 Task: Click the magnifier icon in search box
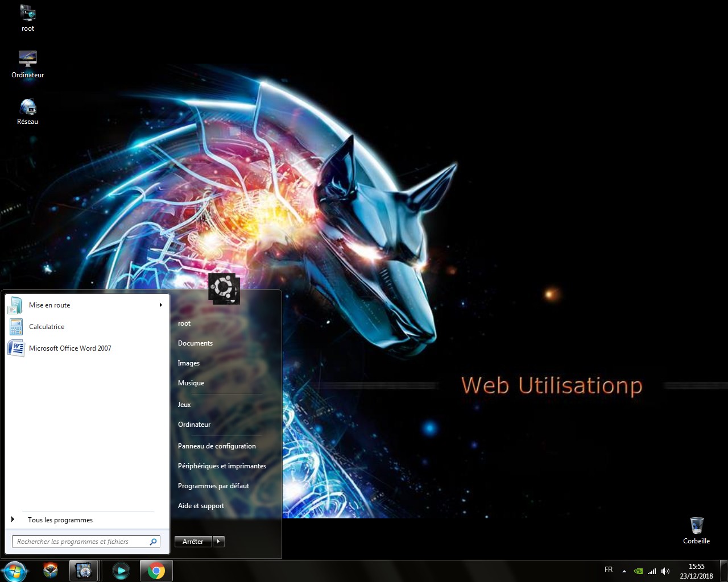[153, 542]
